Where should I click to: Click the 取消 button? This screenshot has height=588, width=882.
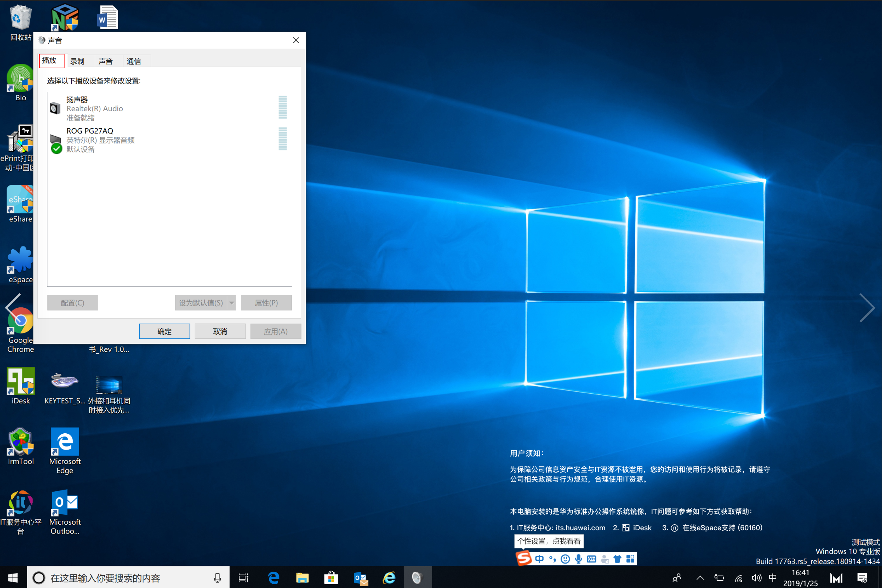(220, 331)
